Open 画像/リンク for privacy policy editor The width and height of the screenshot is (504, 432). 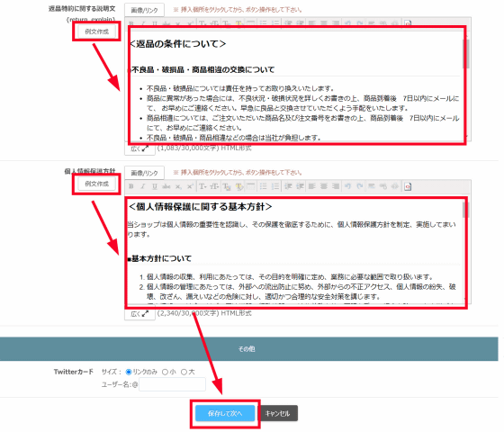[144, 173]
